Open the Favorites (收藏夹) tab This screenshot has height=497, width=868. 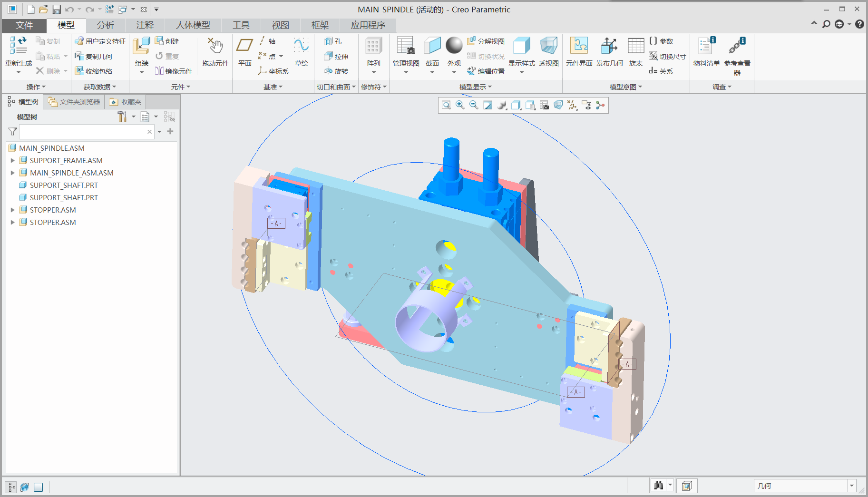click(x=126, y=102)
